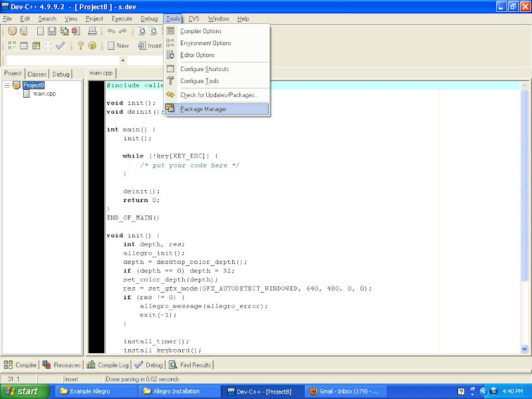Screen dimensions: 532x399
Task: Click the Replace magnifier icon
Action: point(154,31)
